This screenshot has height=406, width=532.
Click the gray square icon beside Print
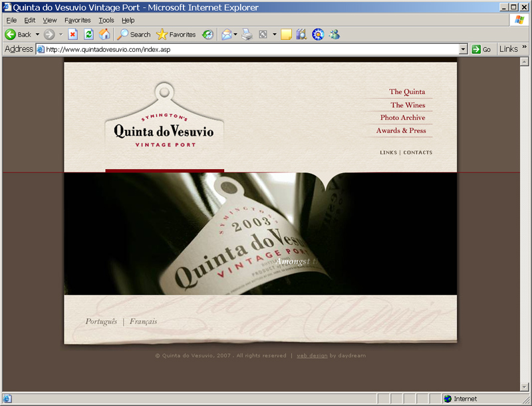263,35
